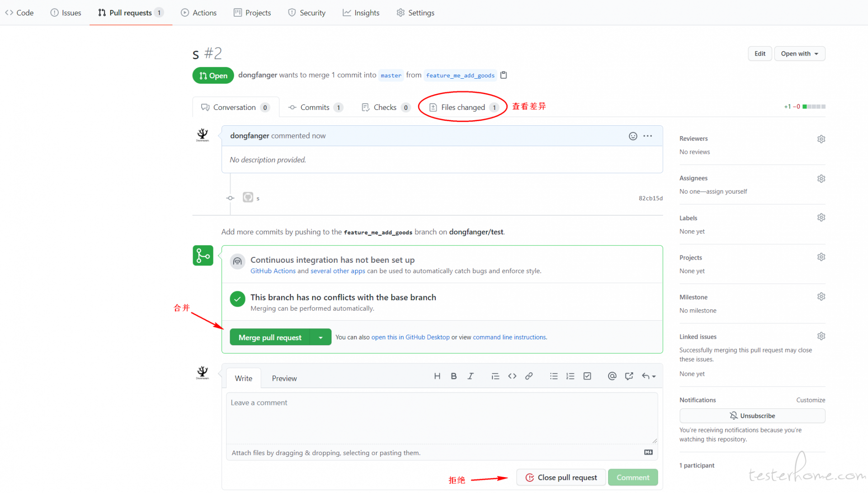Open GitHub Actions link
The height and width of the screenshot is (493, 868).
[x=273, y=271]
